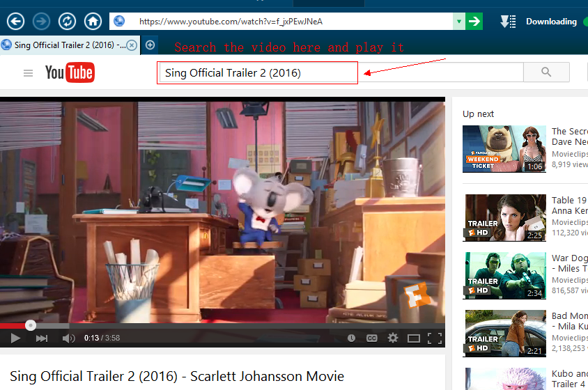Click the video frame area
Viewport: 588px width, 390px height.
(x=222, y=212)
